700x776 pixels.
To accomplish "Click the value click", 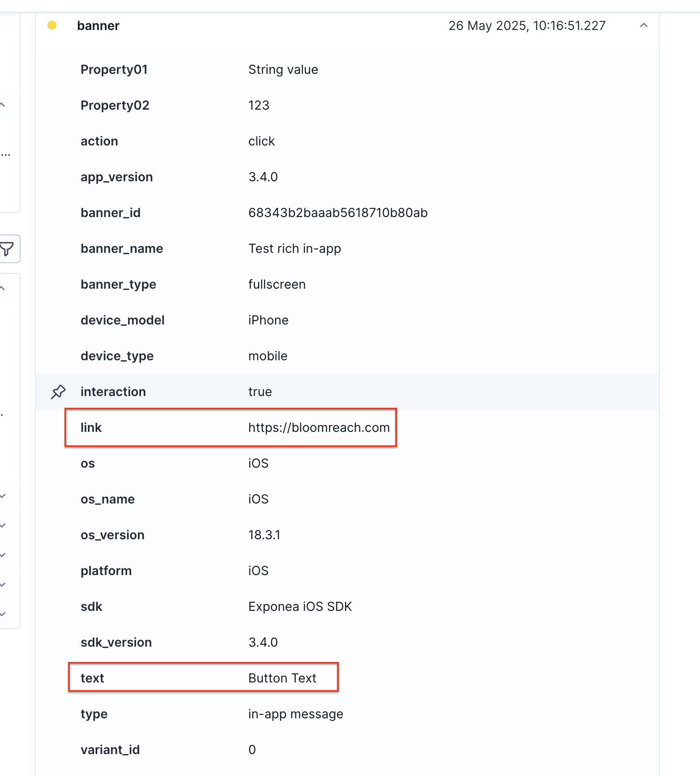I will [x=261, y=141].
